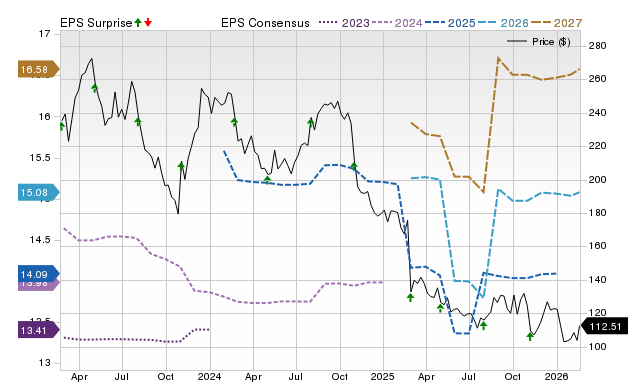Select the 2023 dotted-line legend entry
640x382 pixels.
344,23
